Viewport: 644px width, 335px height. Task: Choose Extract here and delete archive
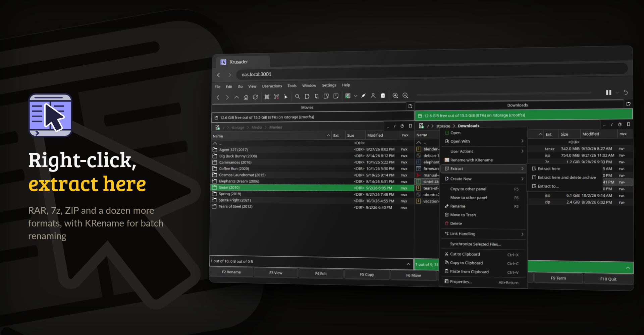click(565, 177)
